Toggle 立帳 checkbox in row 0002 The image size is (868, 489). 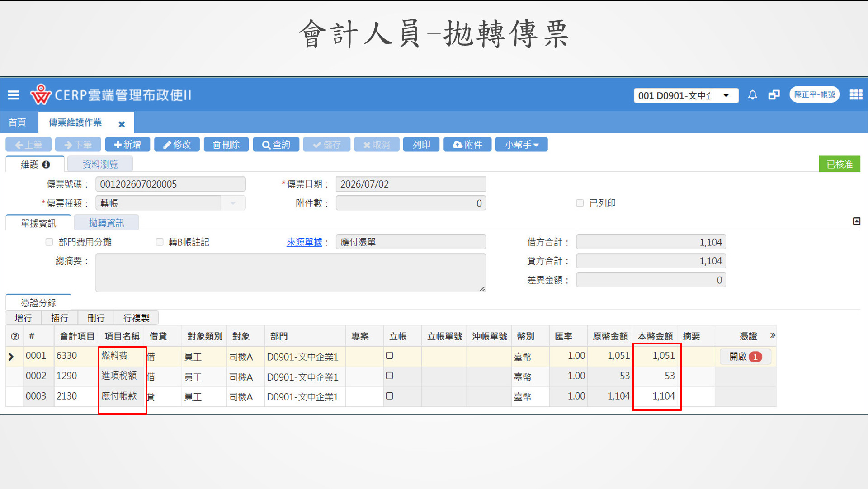(389, 376)
